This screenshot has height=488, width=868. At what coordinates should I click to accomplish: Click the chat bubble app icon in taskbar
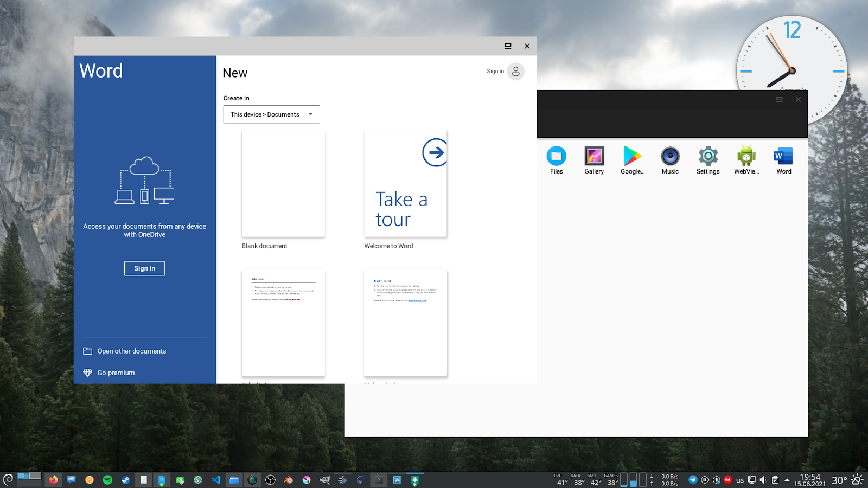[71, 480]
